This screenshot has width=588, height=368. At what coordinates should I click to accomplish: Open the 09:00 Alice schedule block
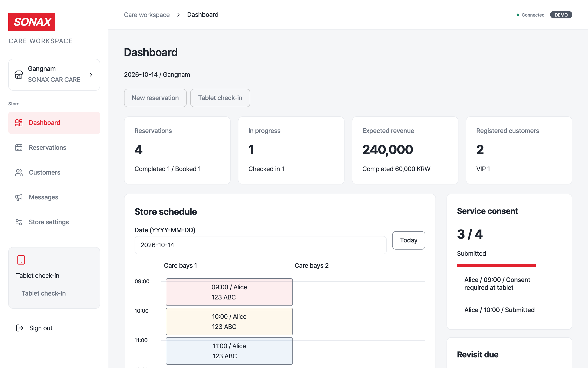(229, 292)
